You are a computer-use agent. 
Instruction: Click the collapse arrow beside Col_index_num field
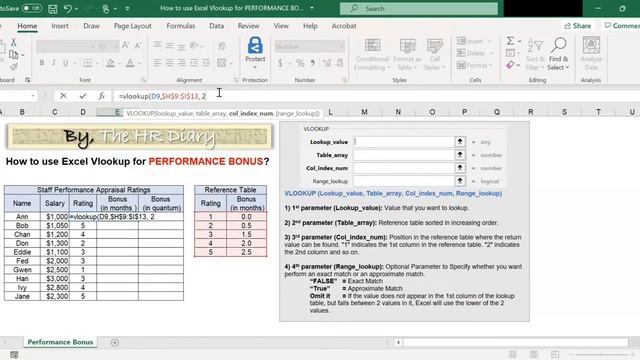point(460,168)
